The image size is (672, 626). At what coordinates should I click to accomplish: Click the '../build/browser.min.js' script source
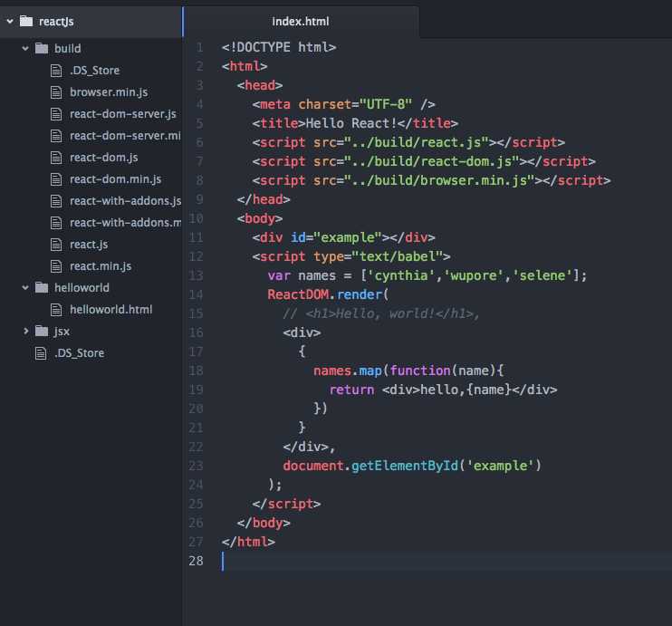click(x=443, y=180)
